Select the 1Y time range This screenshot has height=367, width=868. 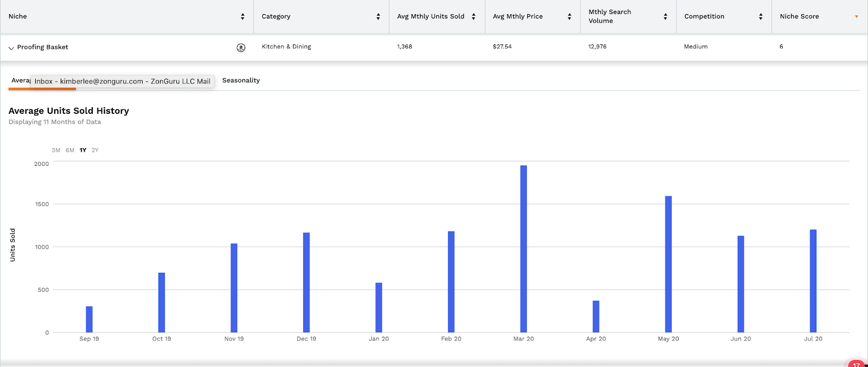(x=83, y=150)
